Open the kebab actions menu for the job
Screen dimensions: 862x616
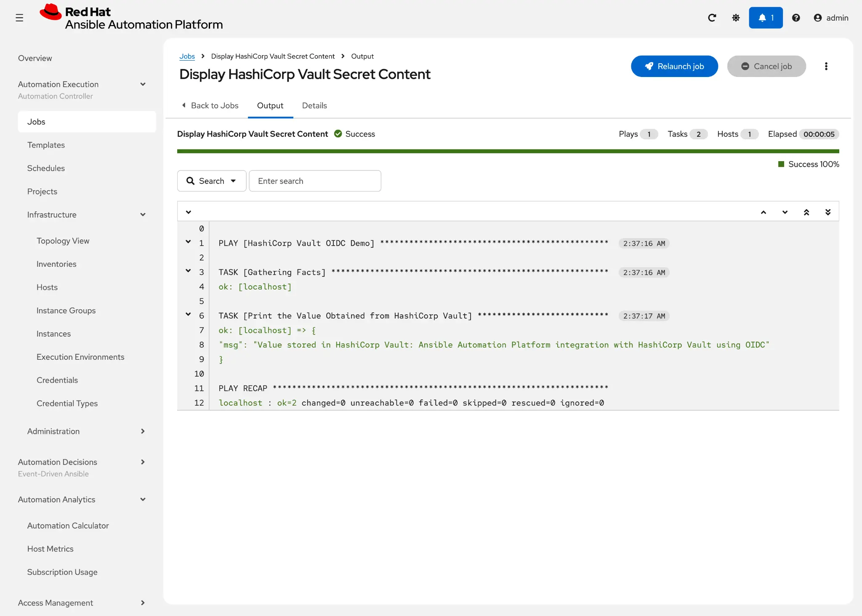click(x=826, y=66)
